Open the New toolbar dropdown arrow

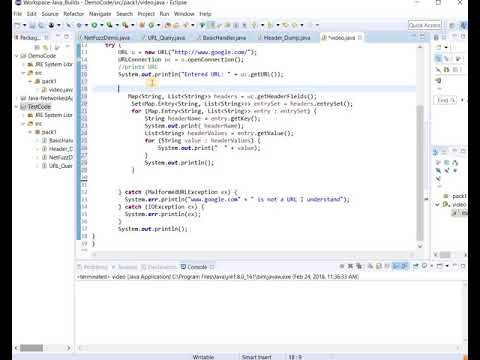24,25
